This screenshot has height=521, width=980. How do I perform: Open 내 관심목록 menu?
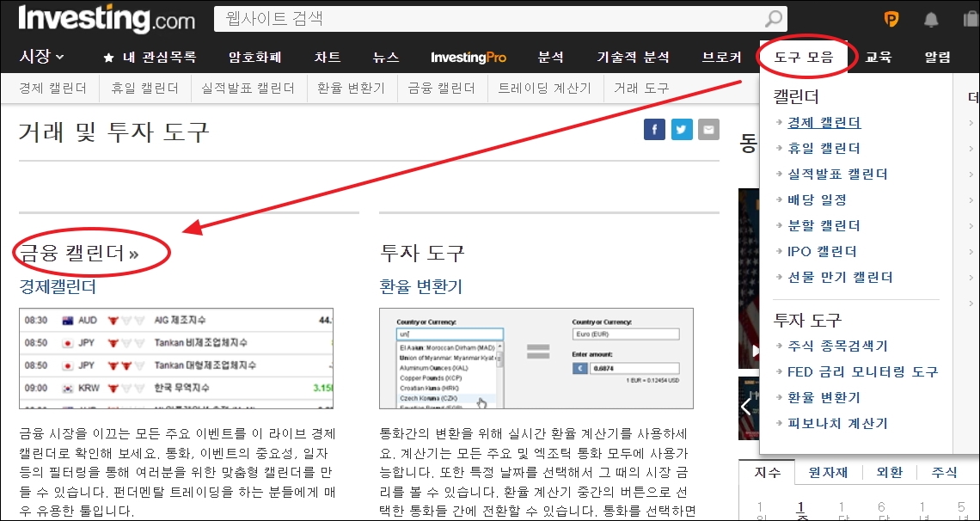pos(159,58)
